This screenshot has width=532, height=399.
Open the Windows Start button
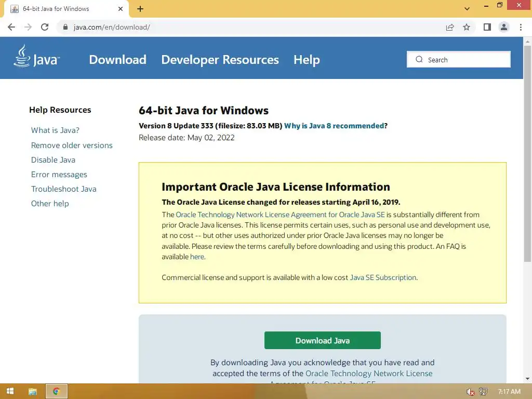(10, 391)
